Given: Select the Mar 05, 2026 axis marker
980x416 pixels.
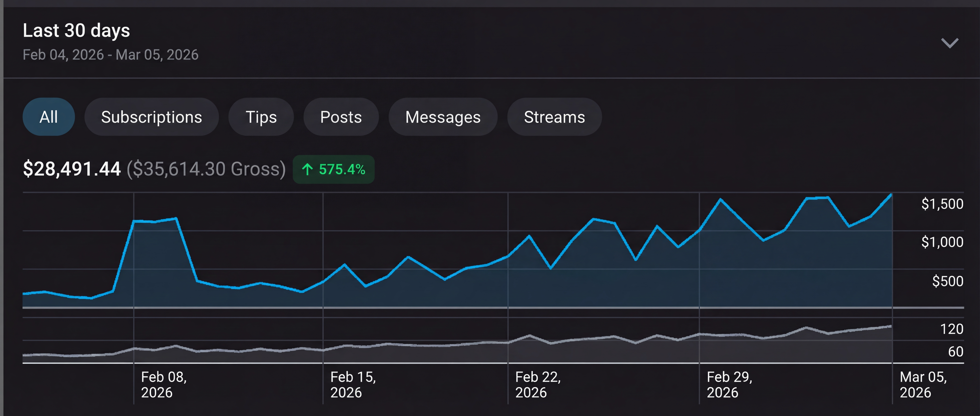Looking at the screenshot, I should coord(923,384).
